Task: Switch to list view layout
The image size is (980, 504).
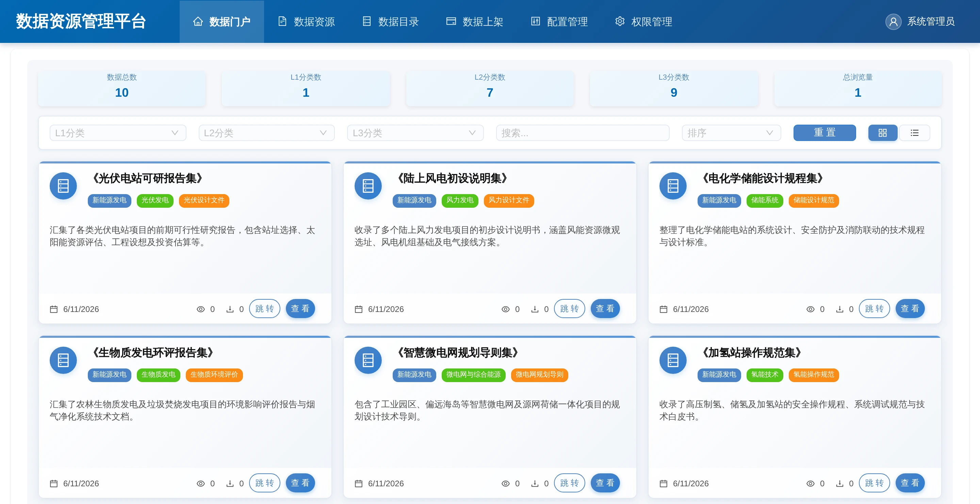Action: [914, 133]
